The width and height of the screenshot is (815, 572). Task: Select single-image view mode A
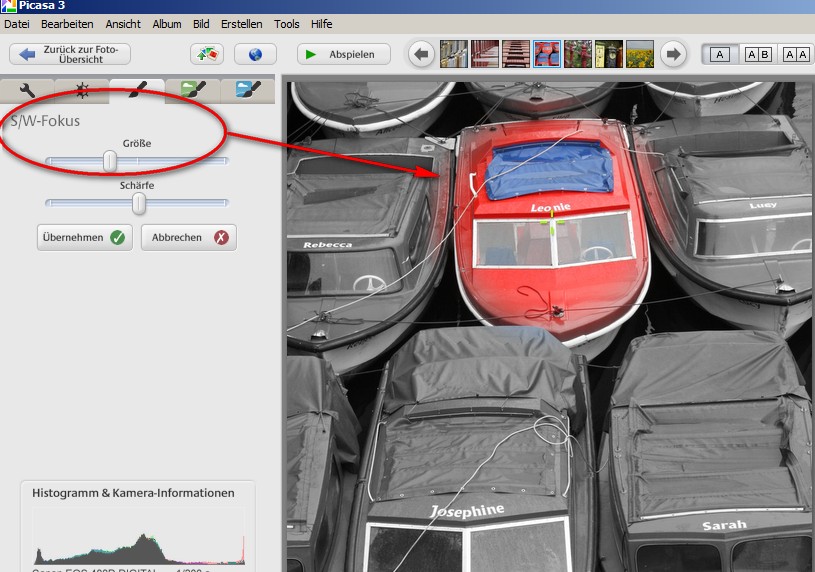click(x=721, y=54)
